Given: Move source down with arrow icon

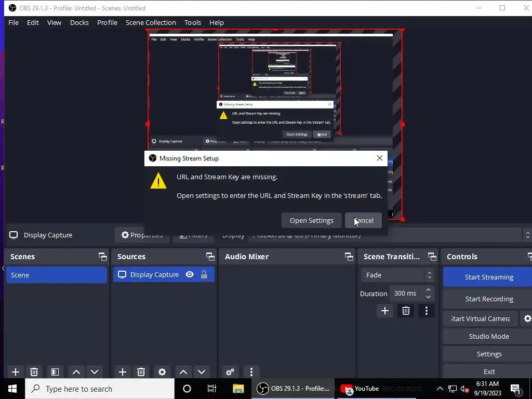Looking at the screenshot, I should (x=202, y=372).
